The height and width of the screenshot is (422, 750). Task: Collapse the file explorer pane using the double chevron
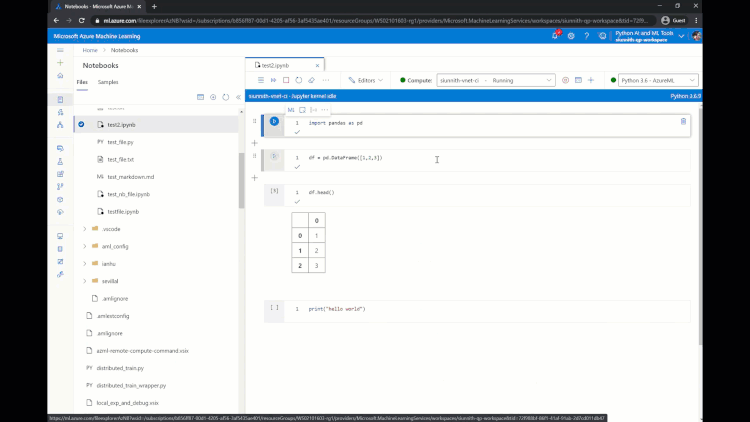238,97
